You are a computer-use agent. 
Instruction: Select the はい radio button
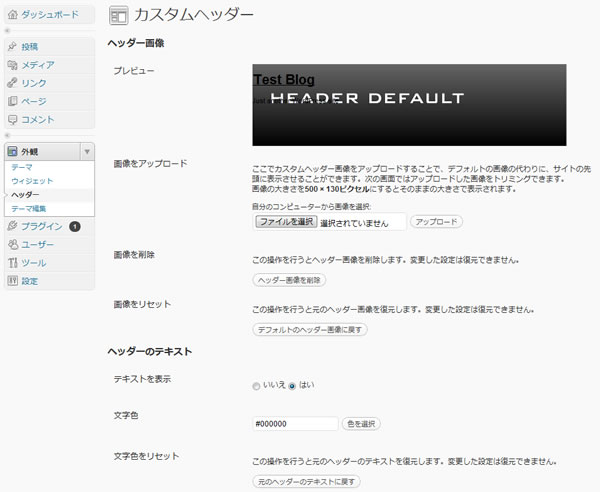292,386
